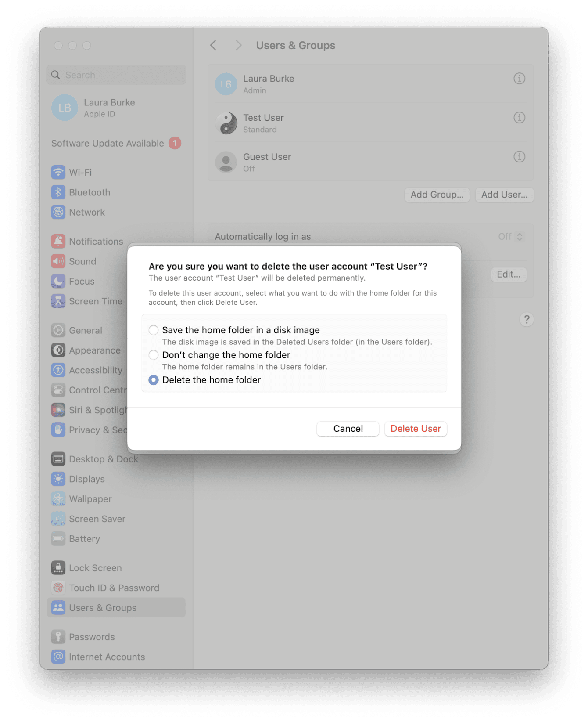The width and height of the screenshot is (588, 722).
Task: Cancel the delete user dialog
Action: pos(348,429)
